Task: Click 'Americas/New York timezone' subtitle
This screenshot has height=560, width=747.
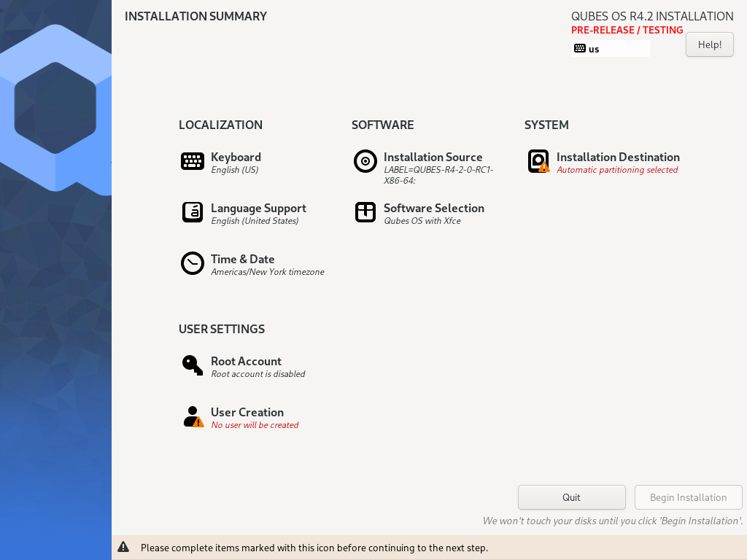Action: click(268, 272)
